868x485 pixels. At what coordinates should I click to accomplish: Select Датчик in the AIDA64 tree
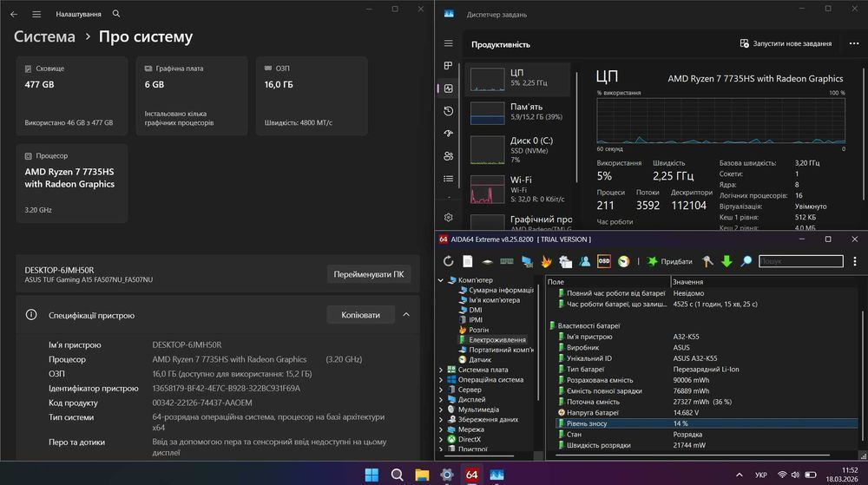click(x=479, y=359)
